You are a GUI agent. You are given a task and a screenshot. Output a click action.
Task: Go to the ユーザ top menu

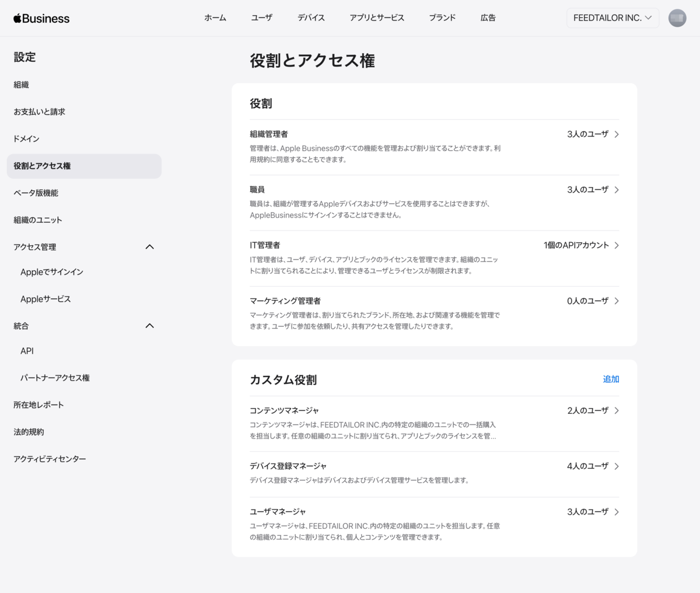(x=261, y=18)
